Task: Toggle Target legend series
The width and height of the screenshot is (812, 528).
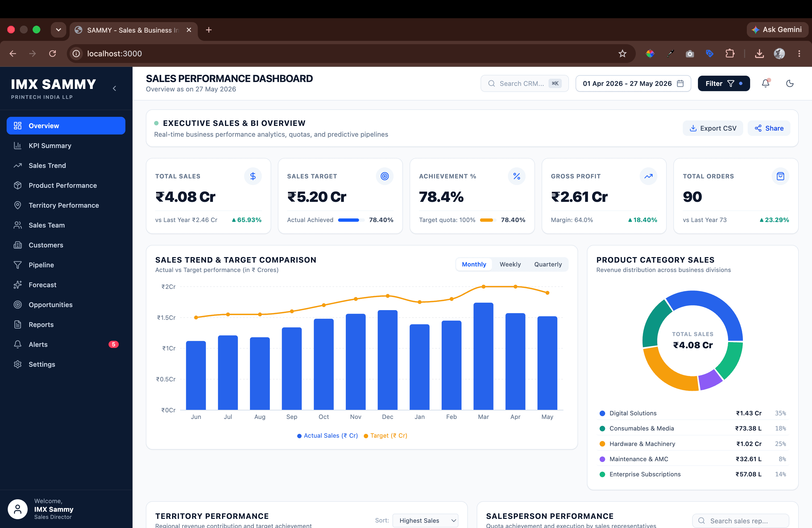Action: pyautogui.click(x=386, y=435)
